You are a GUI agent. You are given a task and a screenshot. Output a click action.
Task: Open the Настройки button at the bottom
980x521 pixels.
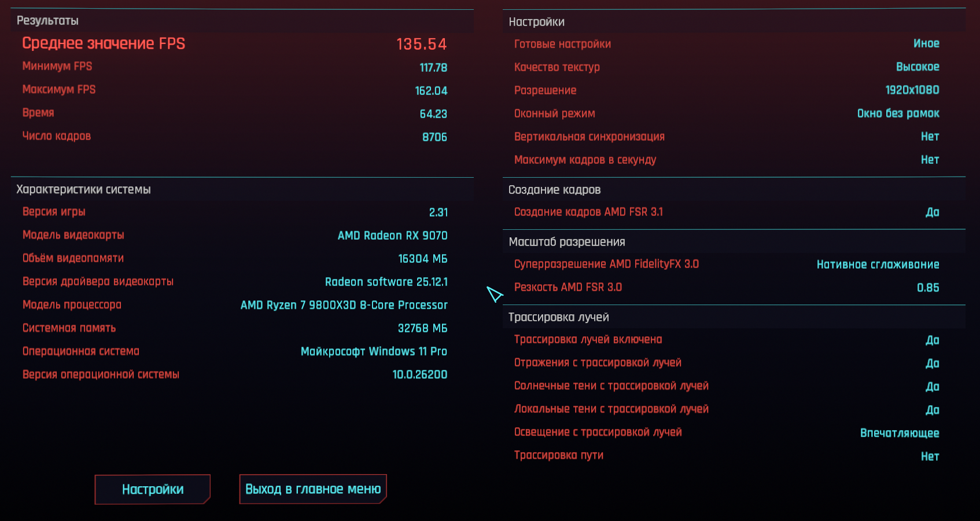tap(153, 489)
